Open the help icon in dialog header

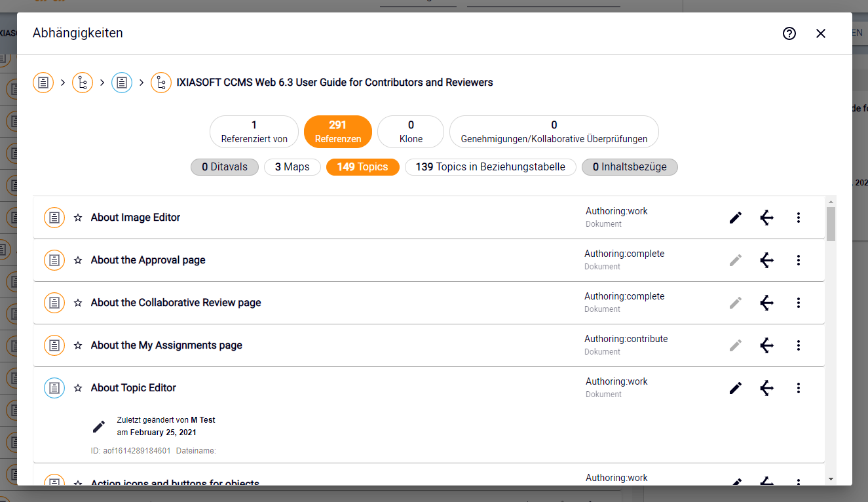[x=789, y=33]
